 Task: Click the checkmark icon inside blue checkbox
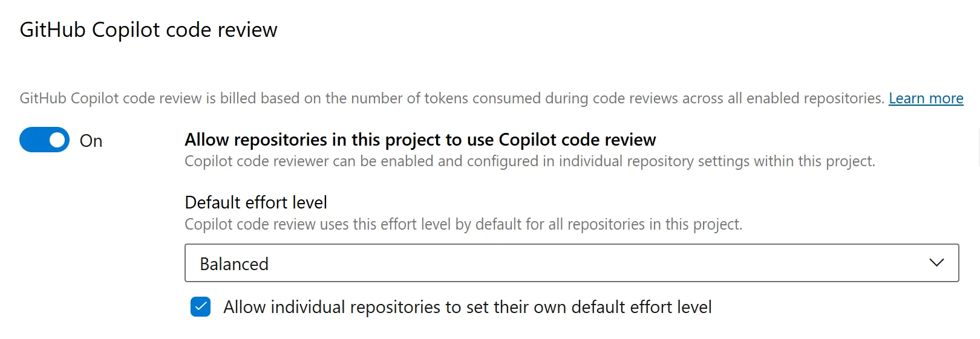(x=200, y=307)
